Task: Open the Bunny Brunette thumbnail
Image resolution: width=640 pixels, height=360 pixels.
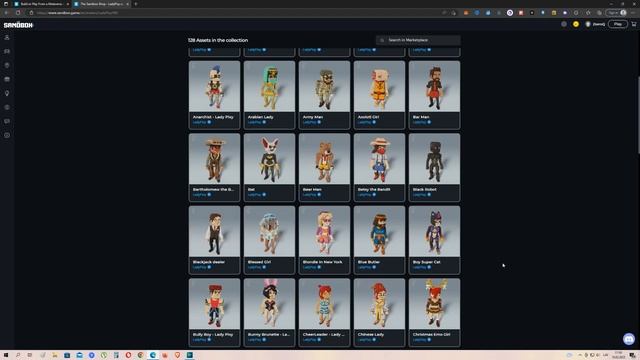Action: click(x=269, y=304)
